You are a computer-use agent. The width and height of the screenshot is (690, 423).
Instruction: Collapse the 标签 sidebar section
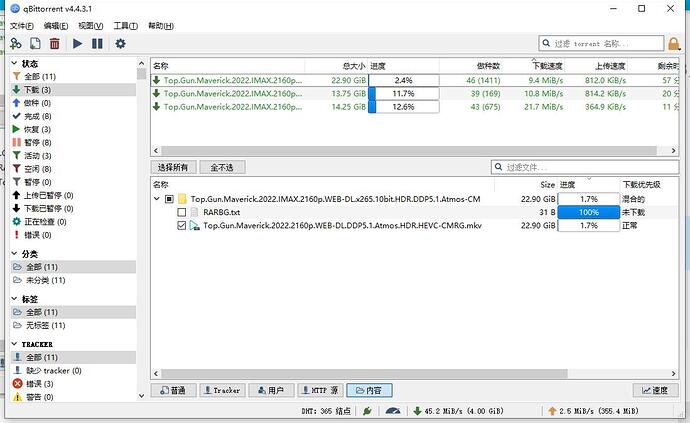[14, 299]
